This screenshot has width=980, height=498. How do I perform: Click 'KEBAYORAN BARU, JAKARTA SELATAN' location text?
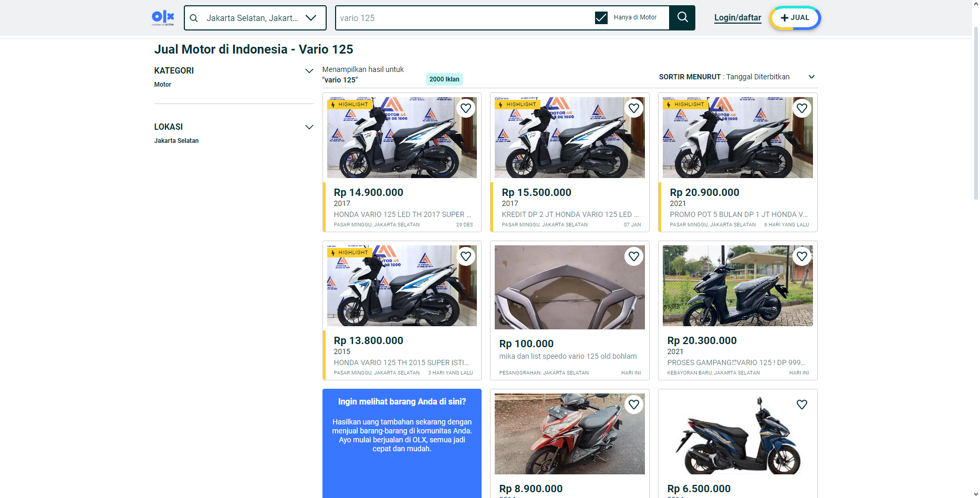714,373
